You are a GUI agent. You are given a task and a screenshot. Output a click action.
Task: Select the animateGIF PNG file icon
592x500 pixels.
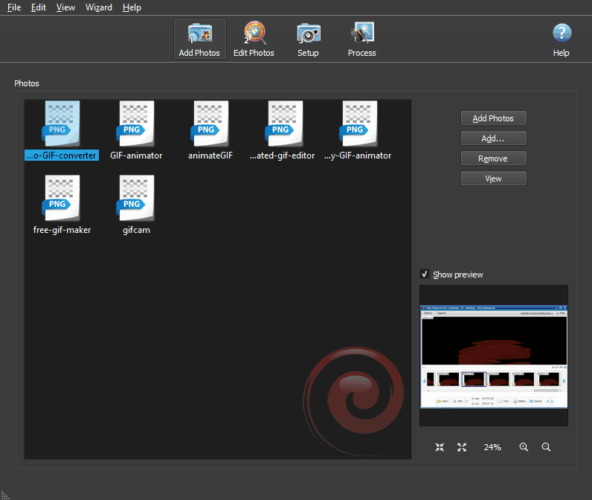click(x=210, y=123)
